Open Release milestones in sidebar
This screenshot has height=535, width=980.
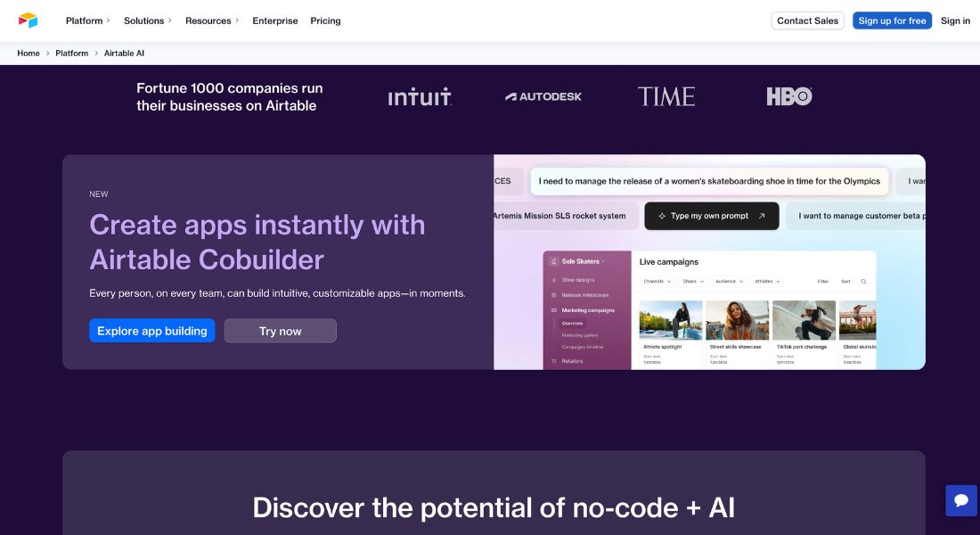[584, 295]
